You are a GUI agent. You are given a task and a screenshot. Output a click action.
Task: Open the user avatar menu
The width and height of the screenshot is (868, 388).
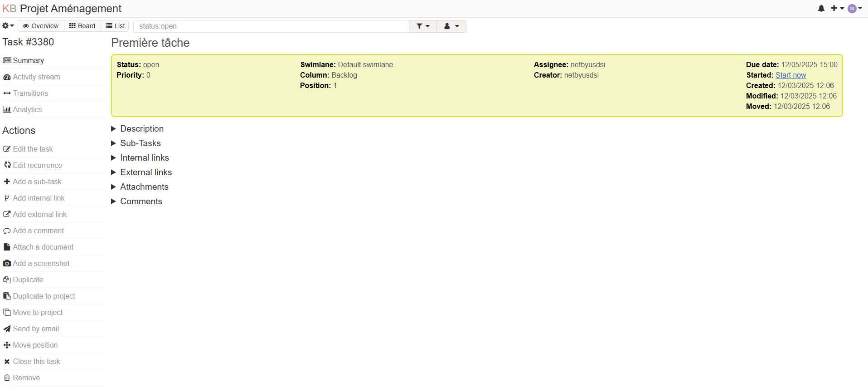(x=854, y=8)
